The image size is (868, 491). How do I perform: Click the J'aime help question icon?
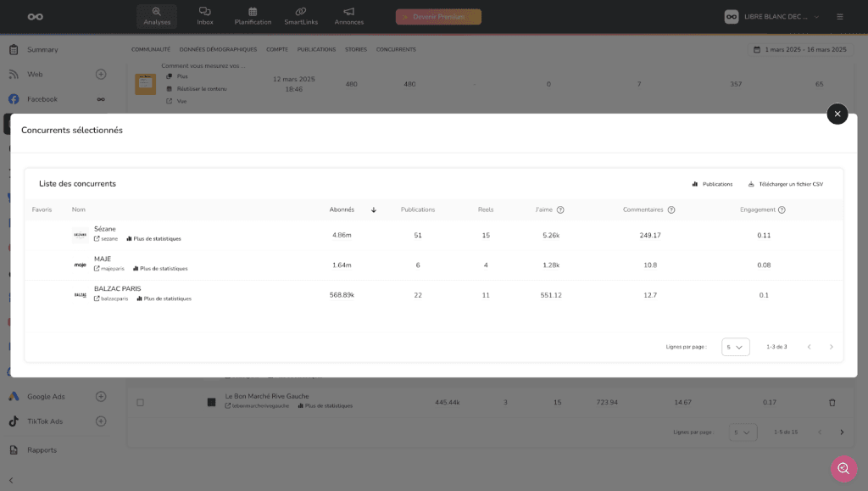point(560,209)
